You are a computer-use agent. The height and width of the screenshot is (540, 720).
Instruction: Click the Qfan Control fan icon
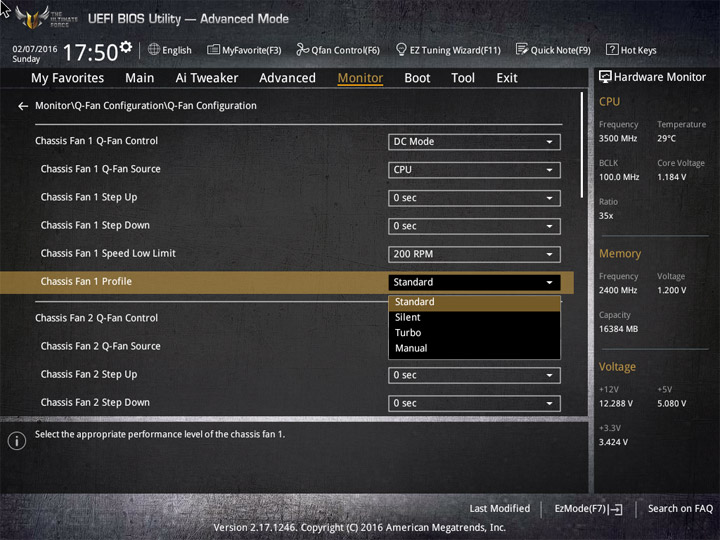pos(302,49)
